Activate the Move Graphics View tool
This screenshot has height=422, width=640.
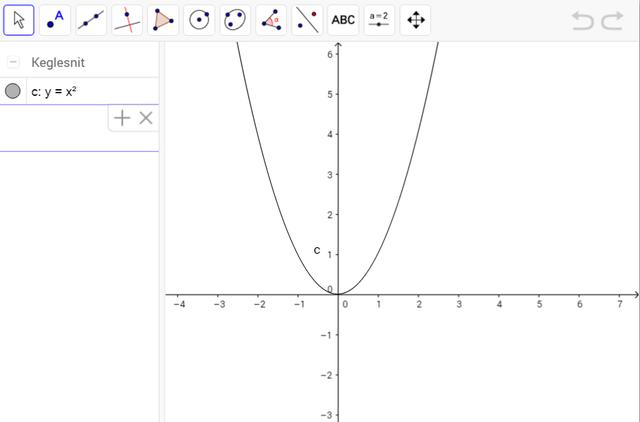click(x=415, y=20)
